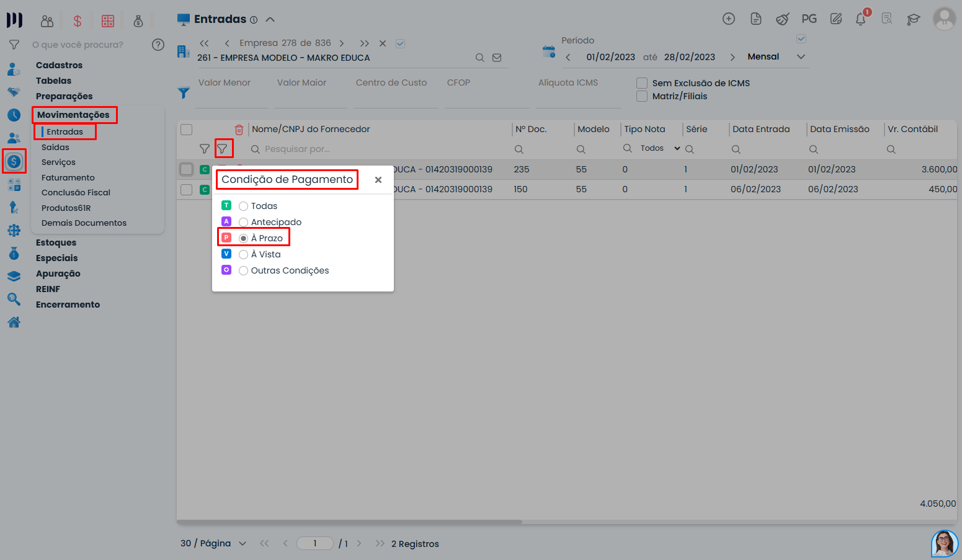Viewport: 962px width, 560px height.
Task: Select the Antecipado radio option
Action: [x=244, y=222]
